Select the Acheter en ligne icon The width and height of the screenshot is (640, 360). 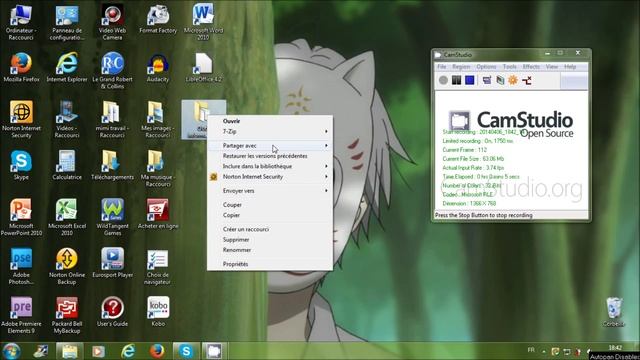(x=158, y=213)
